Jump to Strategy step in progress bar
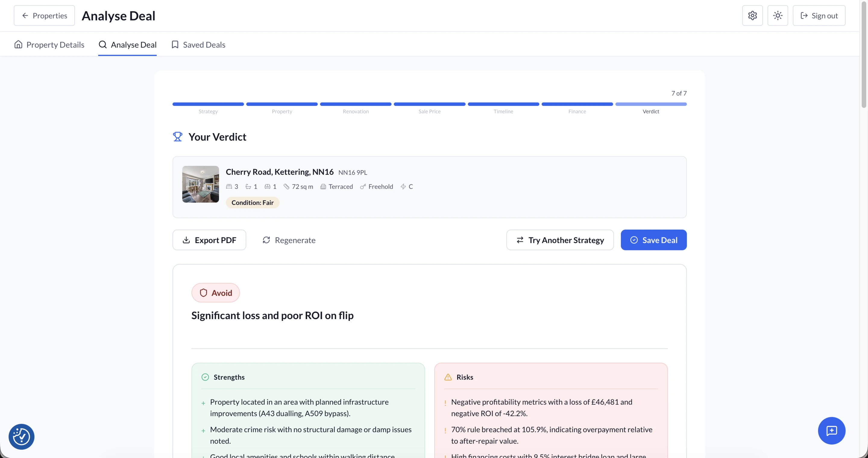This screenshot has height=458, width=868. pos(208,108)
